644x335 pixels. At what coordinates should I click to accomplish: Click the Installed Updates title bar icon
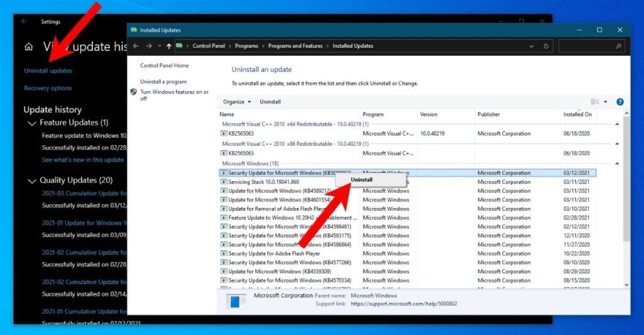(x=134, y=30)
